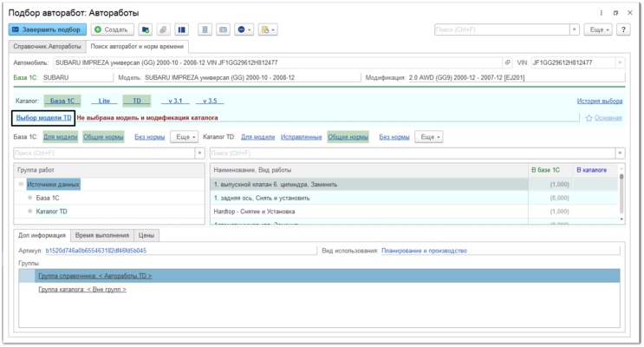Click the work-groups search field
Viewport: 644px width, 347px height.
(x=104, y=153)
